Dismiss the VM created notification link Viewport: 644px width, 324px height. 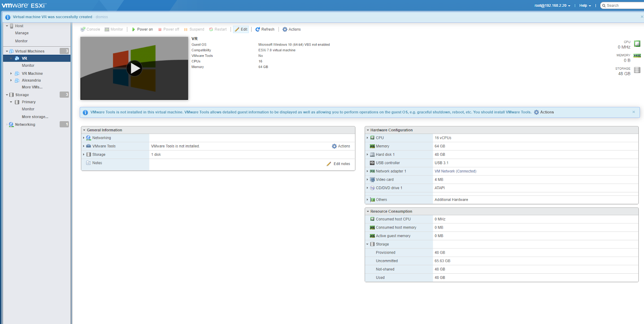102,17
